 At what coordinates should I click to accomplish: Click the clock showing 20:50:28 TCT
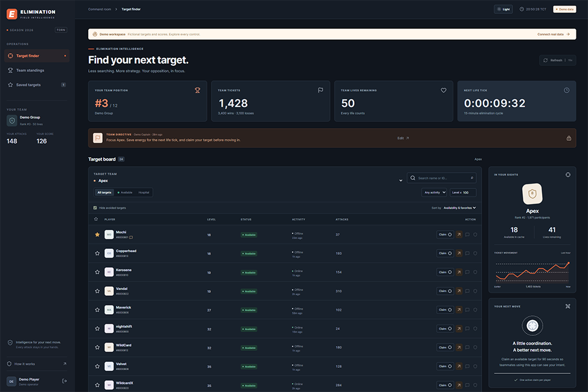click(532, 9)
